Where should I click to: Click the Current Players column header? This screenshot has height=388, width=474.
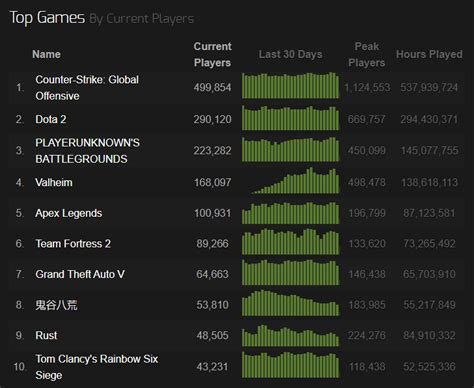click(212, 54)
